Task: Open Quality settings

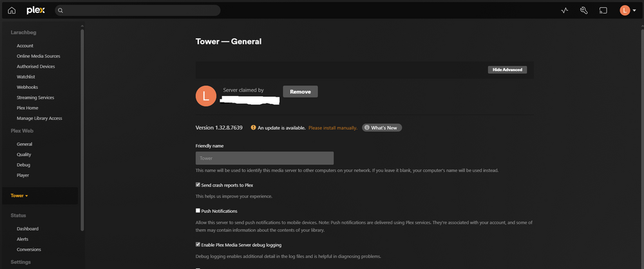Action: click(24, 155)
